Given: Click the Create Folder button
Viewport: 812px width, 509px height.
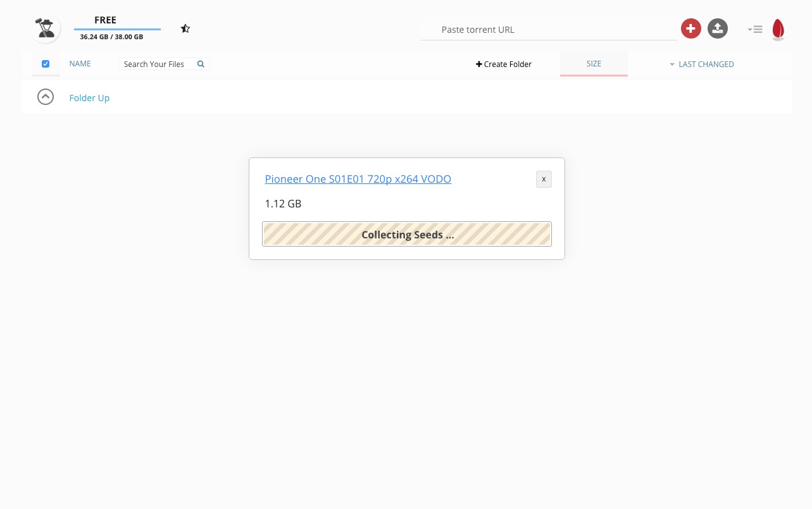Looking at the screenshot, I should click(504, 64).
